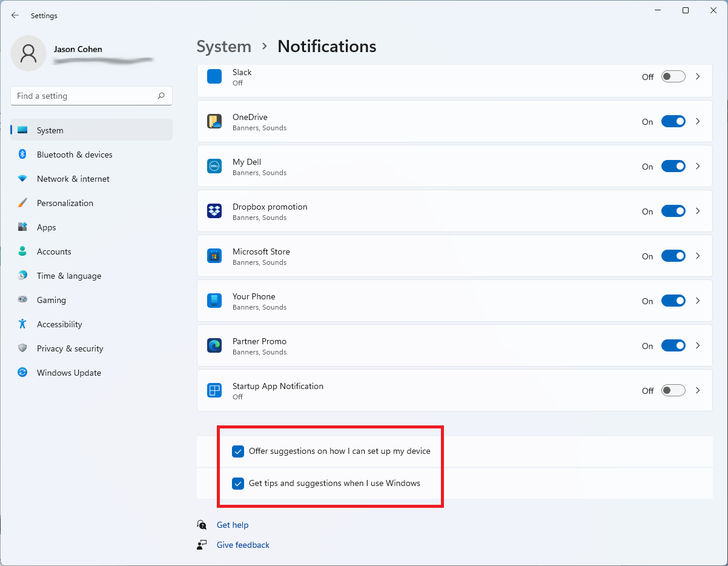The image size is (728, 566).
Task: Click the Partner Promo Edge icon
Action: [214, 345]
